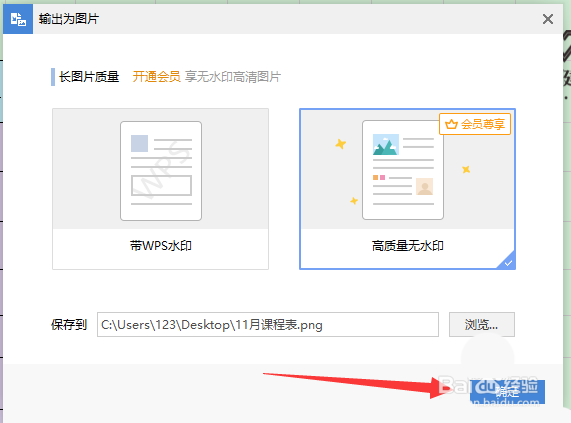Viewport: 571px width, 423px height.
Task: Open the 浏览... browse button
Action: pos(481,324)
